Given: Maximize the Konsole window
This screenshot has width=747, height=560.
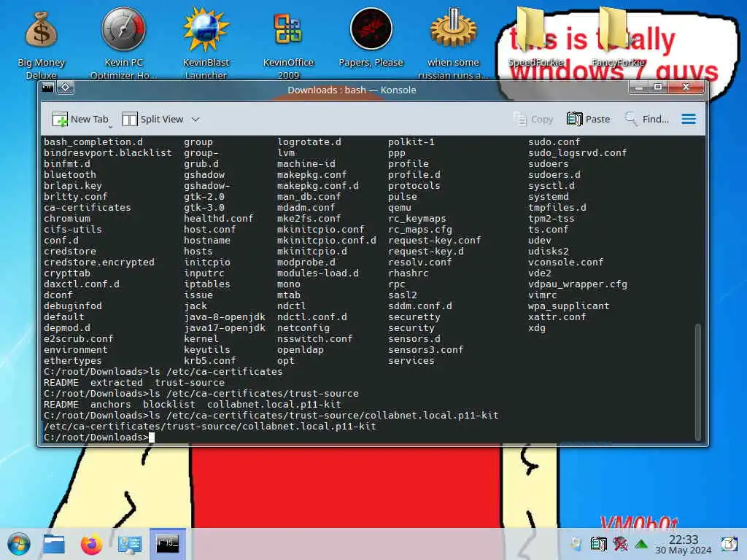Looking at the screenshot, I should (x=658, y=87).
